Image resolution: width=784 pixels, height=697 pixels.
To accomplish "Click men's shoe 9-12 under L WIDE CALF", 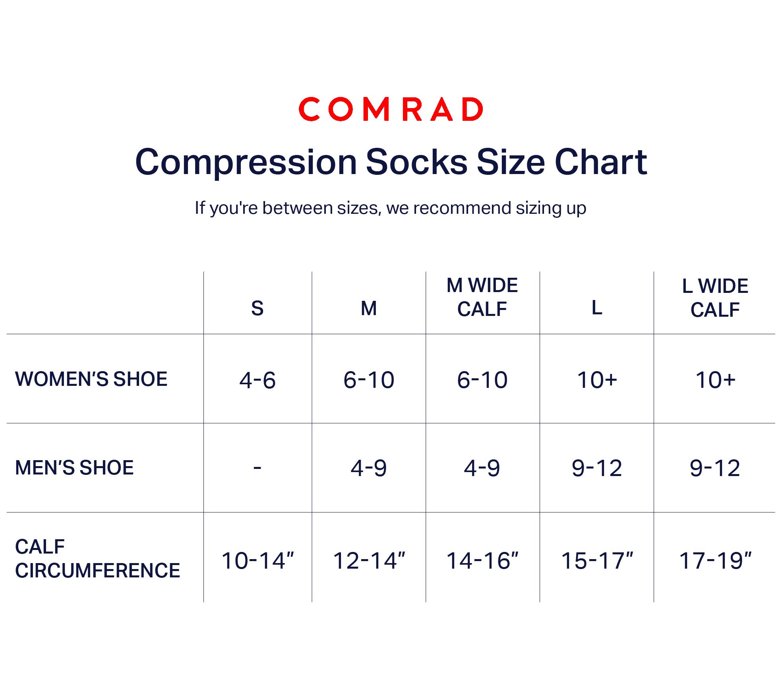I will (715, 468).
